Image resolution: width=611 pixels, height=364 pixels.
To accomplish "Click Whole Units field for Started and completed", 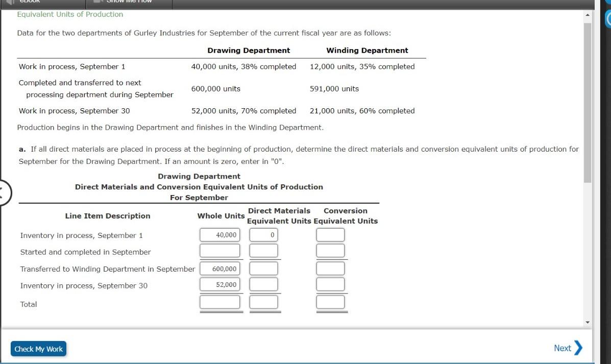I will click(x=219, y=250).
